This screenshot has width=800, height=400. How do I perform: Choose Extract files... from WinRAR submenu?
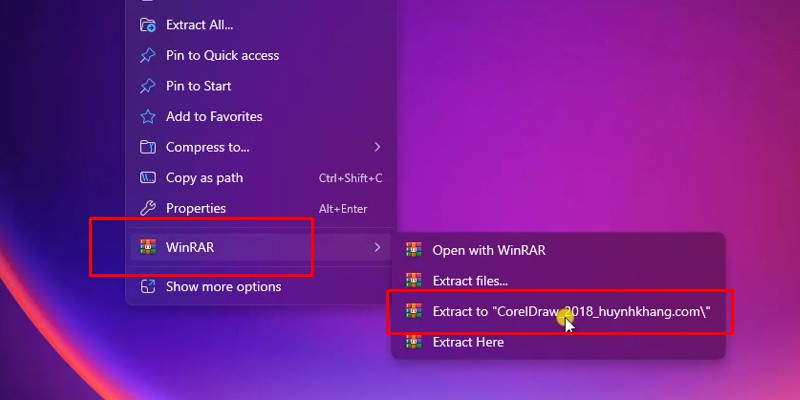click(x=558, y=280)
